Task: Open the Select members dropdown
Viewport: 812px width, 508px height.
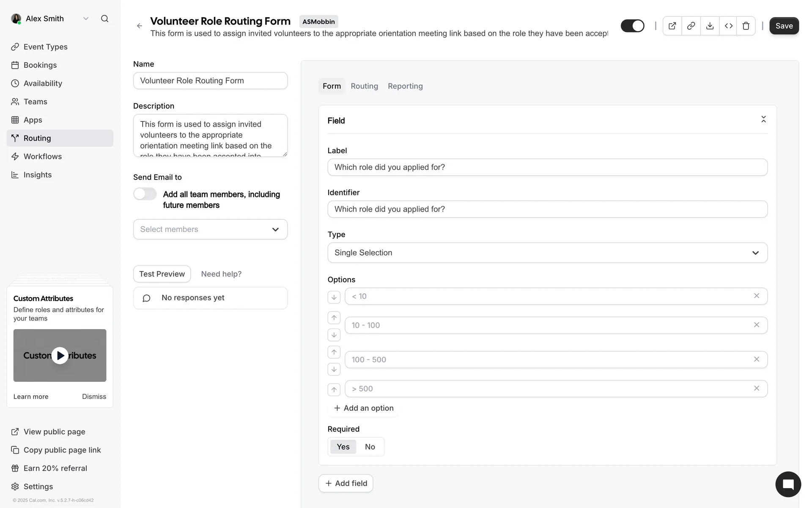Action: coord(210,229)
